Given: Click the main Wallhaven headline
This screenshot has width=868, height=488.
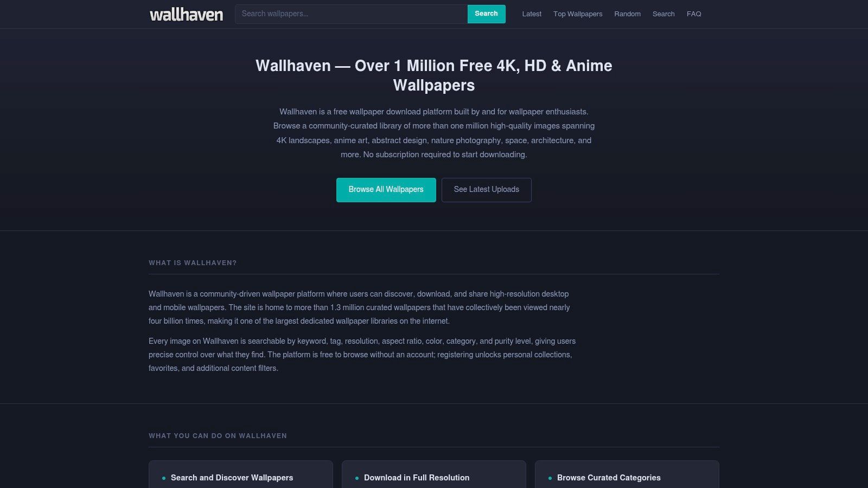Looking at the screenshot, I should point(434,75).
